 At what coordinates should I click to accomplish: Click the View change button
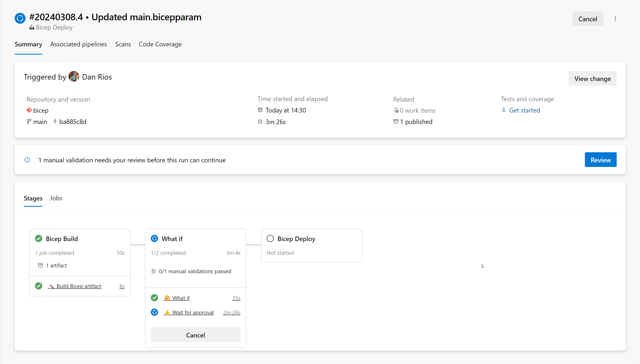tap(593, 79)
